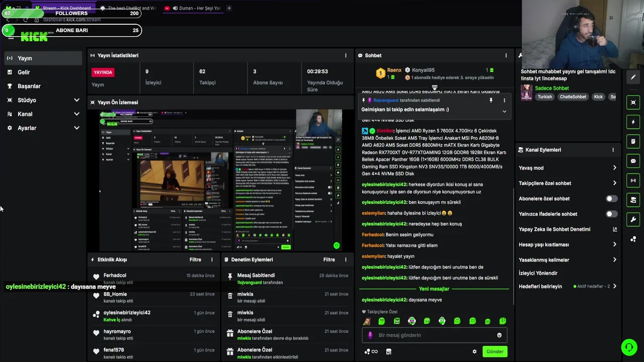
Task: Click the Yeni mesajlar divider link
Action: (x=434, y=289)
